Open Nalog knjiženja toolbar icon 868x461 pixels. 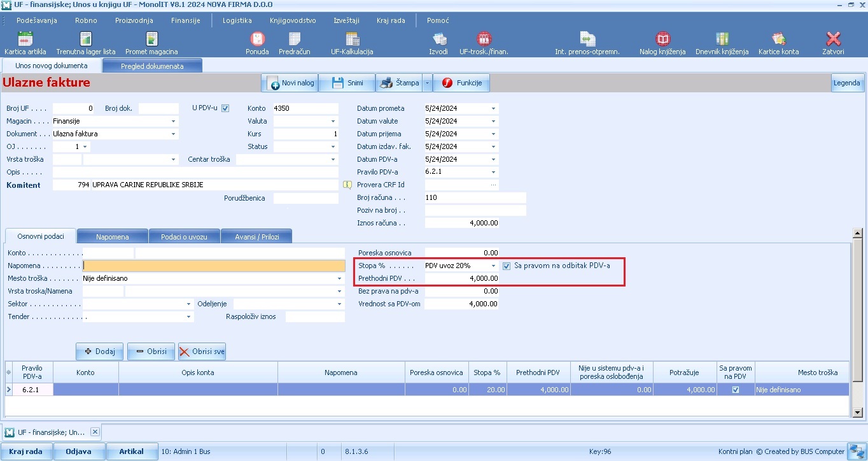pyautogui.click(x=662, y=43)
